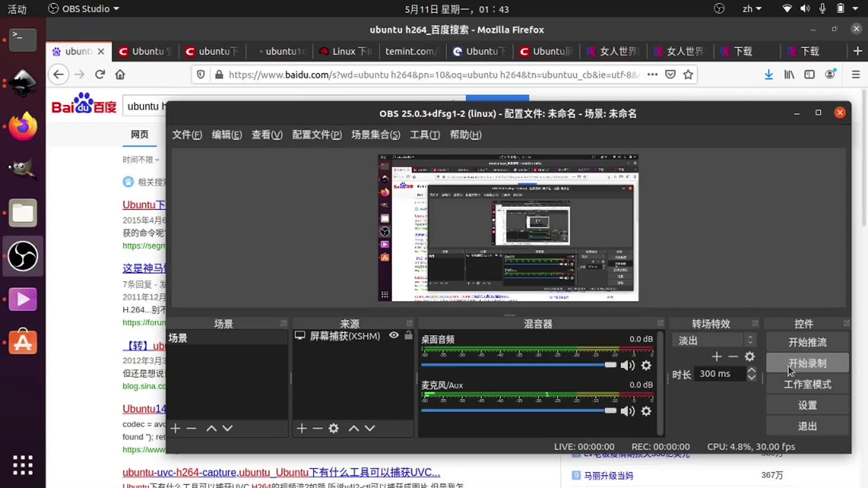Move scene up with arrow icon
868x488 pixels.
point(211,428)
